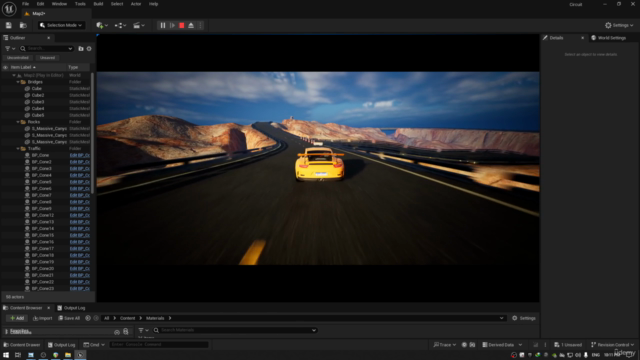
Task: Expand the chevron after Content breadcrumb
Action: coord(141,318)
